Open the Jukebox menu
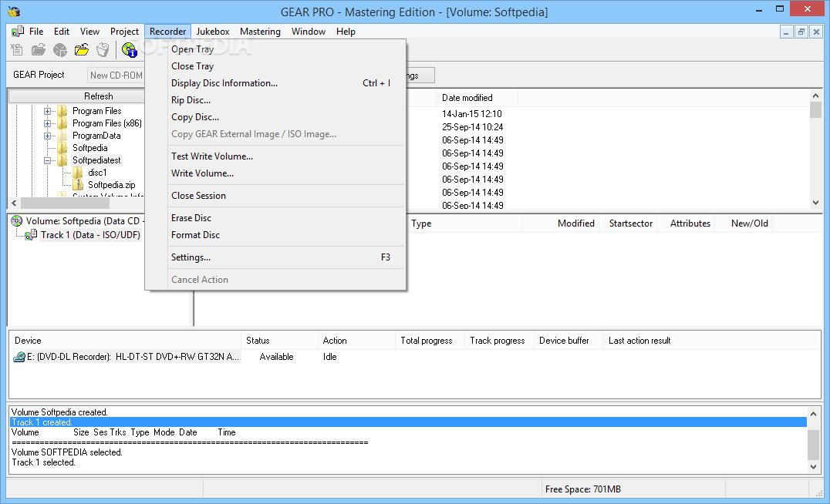The image size is (830, 504). [213, 31]
